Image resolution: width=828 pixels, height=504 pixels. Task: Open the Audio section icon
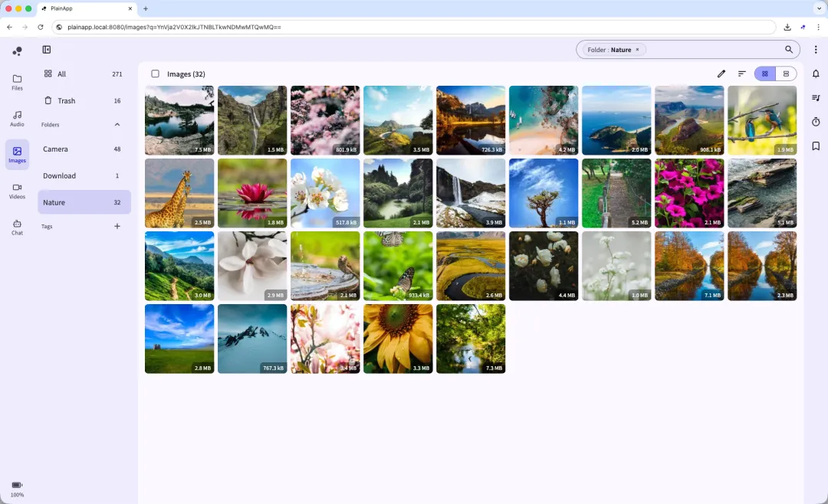[17, 114]
